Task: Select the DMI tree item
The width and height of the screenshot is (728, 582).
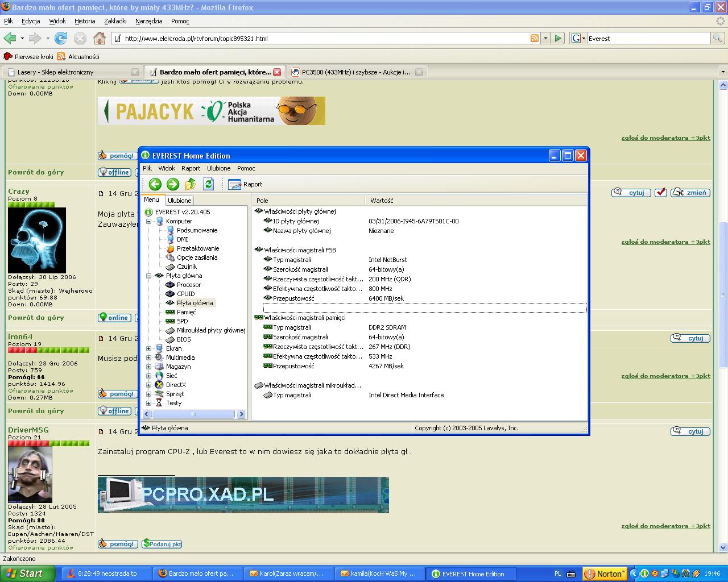Action: 182,239
